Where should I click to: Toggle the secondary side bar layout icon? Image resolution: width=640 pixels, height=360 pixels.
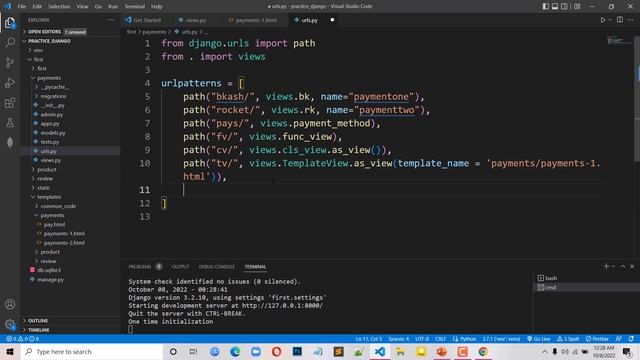[x=564, y=6]
